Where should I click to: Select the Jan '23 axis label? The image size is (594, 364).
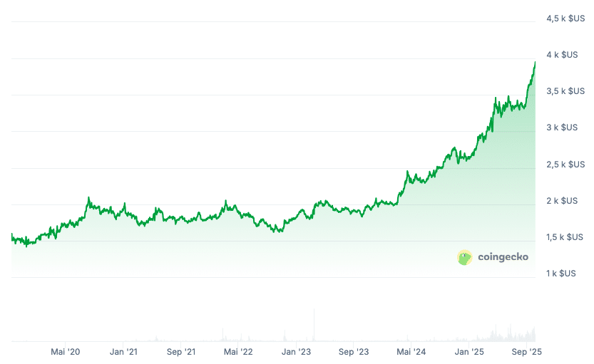pyautogui.click(x=296, y=352)
